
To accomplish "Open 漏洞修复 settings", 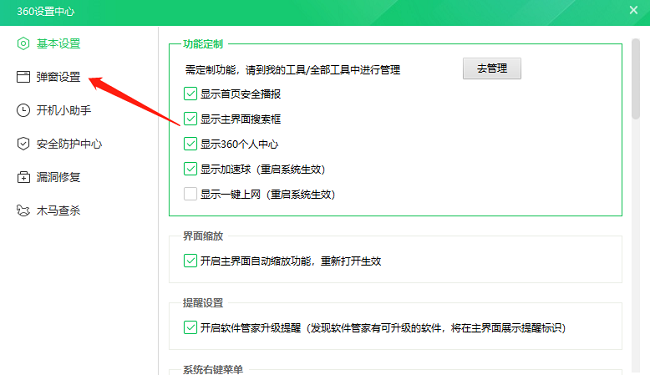I will 58,177.
